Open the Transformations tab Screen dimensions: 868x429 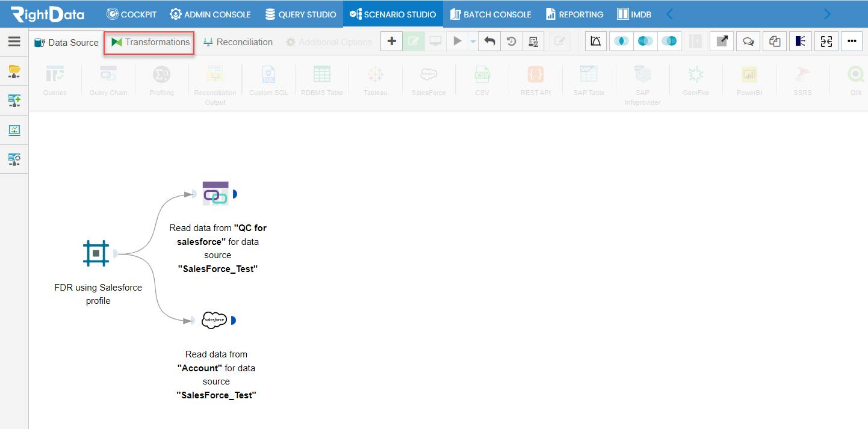click(x=150, y=42)
